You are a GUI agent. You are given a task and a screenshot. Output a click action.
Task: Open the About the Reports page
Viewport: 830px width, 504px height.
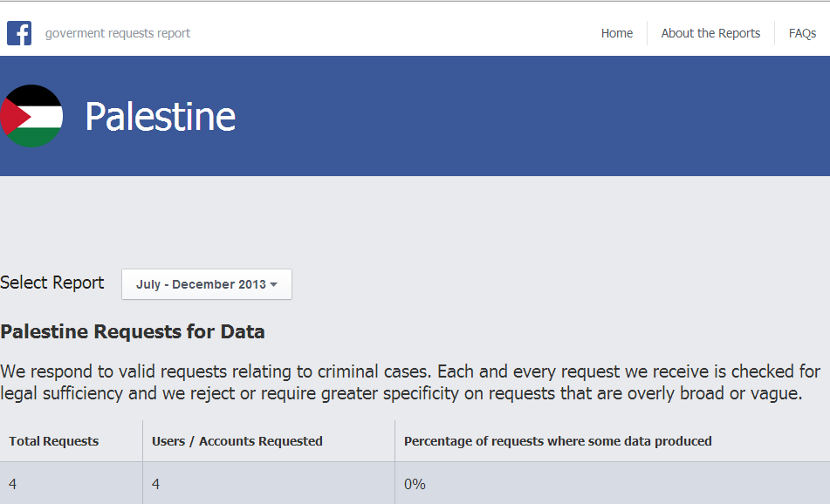710,33
